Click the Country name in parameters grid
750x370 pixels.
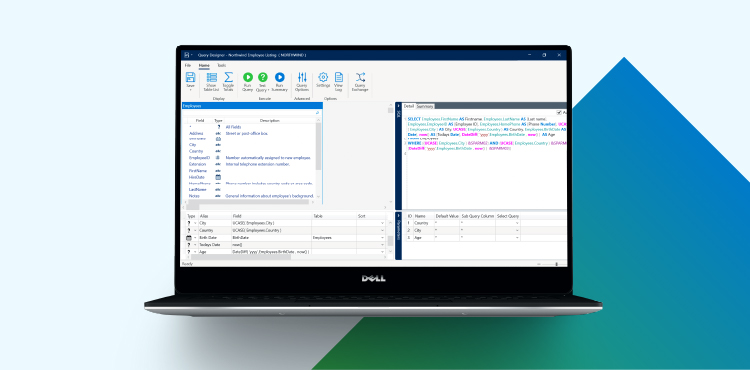[x=421, y=223]
